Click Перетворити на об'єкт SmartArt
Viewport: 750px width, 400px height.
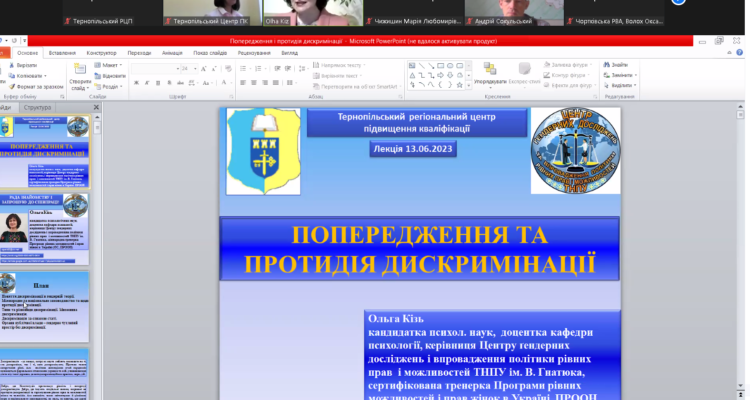(x=357, y=87)
